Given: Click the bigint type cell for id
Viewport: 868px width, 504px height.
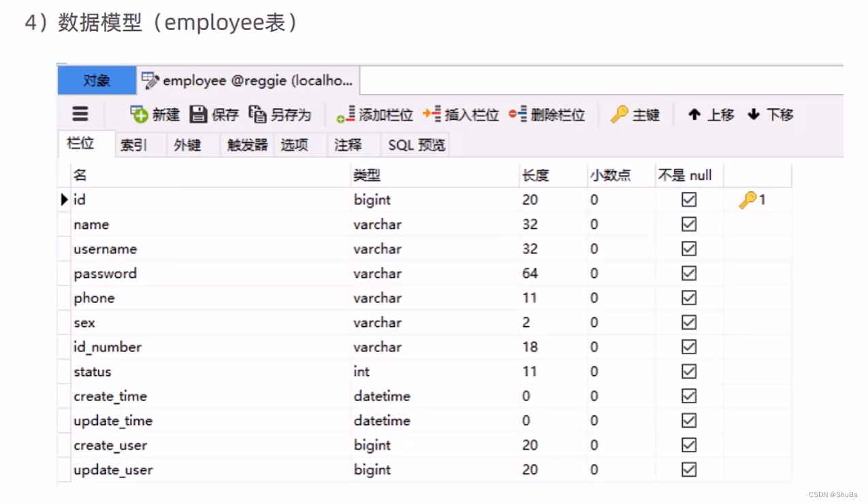Looking at the screenshot, I should 435,200.
